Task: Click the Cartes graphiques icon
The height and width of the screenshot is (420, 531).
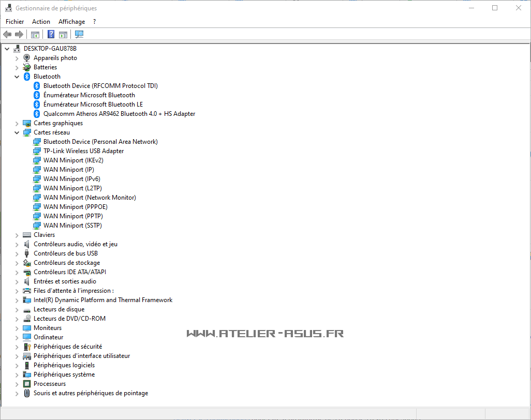Action: click(x=27, y=123)
